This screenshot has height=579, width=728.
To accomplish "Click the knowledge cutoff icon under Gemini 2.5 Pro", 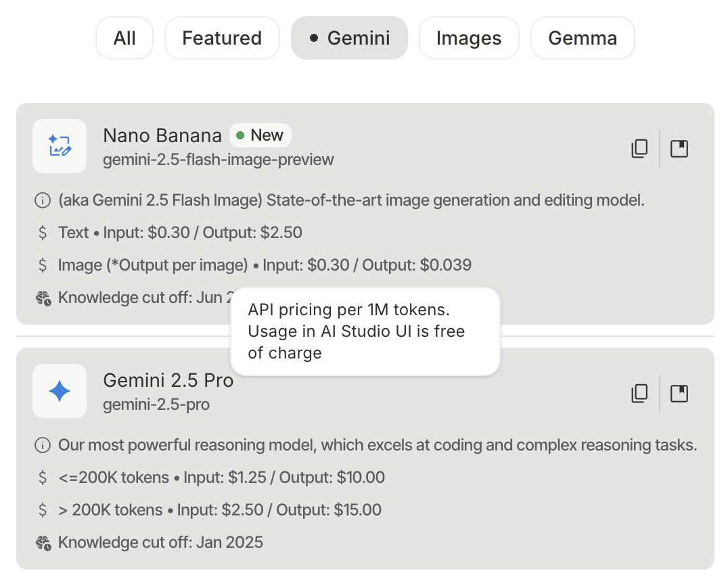I will click(x=43, y=542).
